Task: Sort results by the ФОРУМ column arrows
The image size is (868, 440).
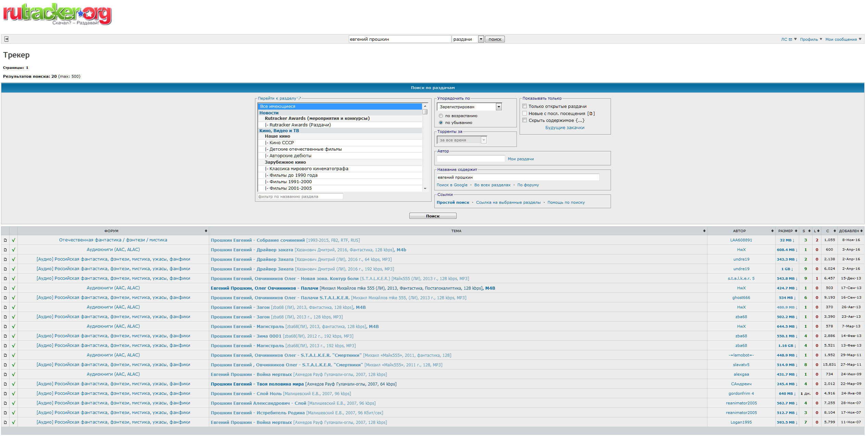Action: click(206, 231)
